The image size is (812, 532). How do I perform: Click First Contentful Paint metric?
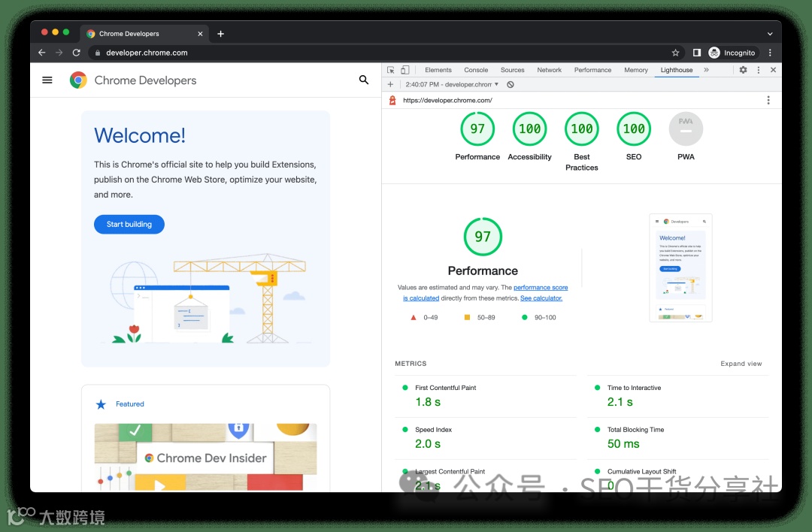[485, 397]
